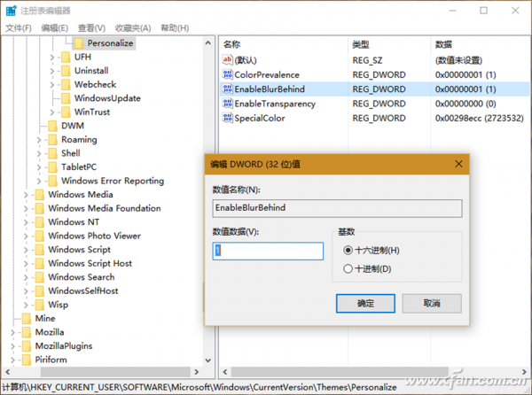Image resolution: width=532 pixels, height=395 pixels.
Task: Click the EnableBlurBehind DWORD icon
Action: pyautogui.click(x=228, y=89)
